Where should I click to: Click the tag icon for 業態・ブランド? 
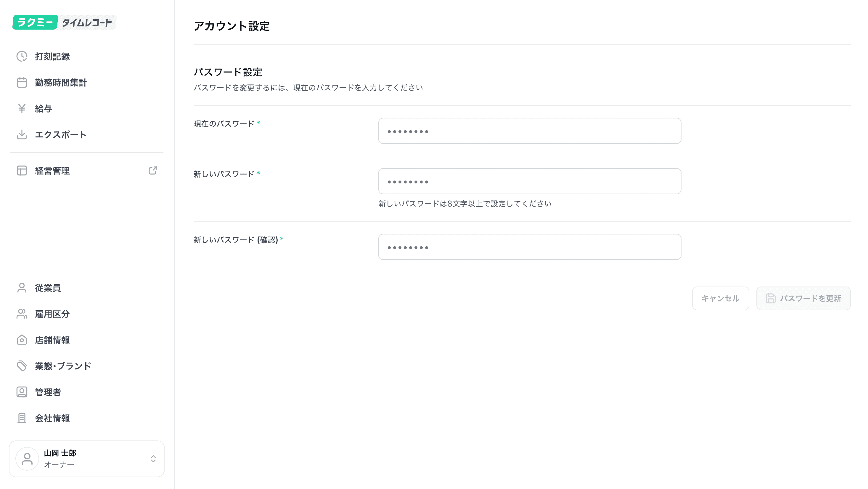pos(22,366)
